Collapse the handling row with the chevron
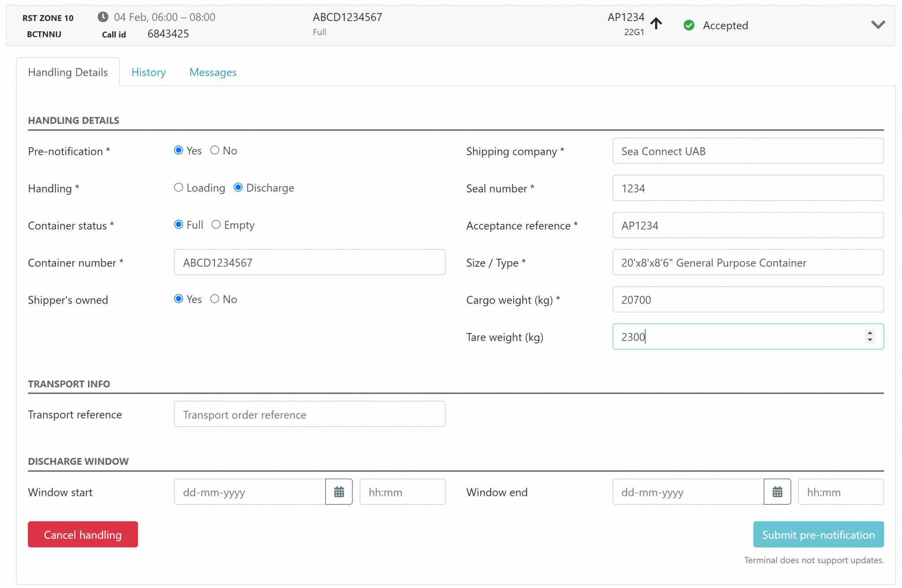 click(x=878, y=25)
